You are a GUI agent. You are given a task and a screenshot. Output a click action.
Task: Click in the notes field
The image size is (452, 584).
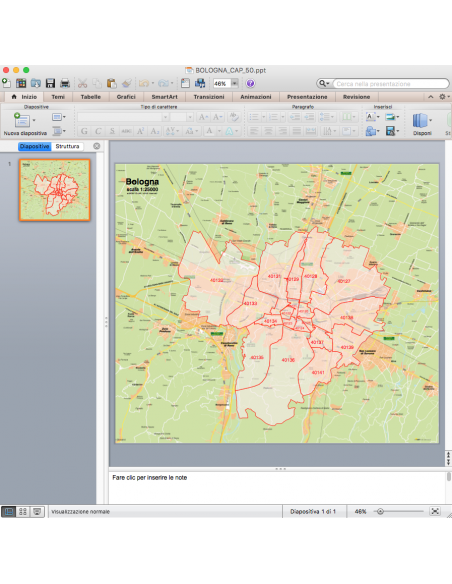[x=277, y=488]
